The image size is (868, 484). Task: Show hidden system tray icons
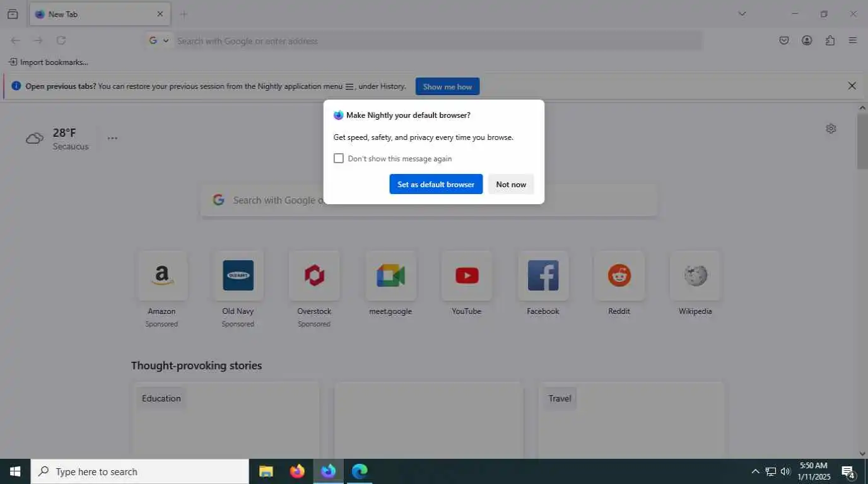(x=755, y=471)
